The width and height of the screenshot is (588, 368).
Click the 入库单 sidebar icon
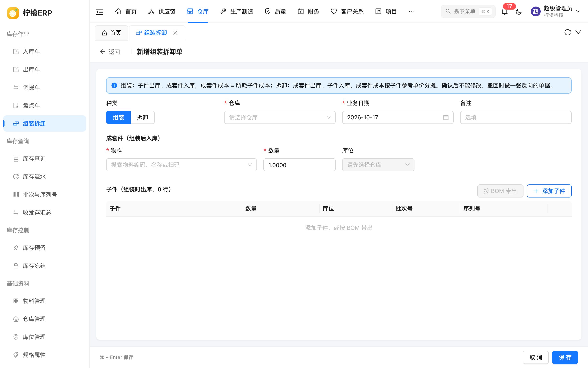[x=16, y=51]
